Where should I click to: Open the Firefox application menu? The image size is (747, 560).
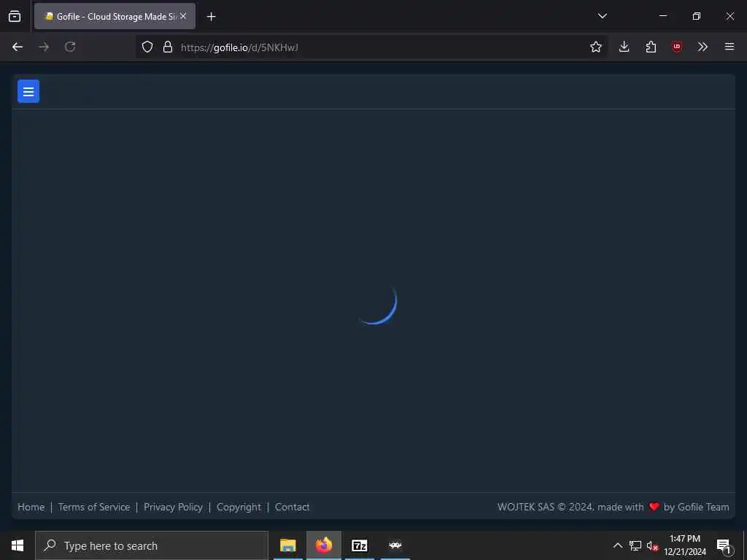[x=729, y=47]
